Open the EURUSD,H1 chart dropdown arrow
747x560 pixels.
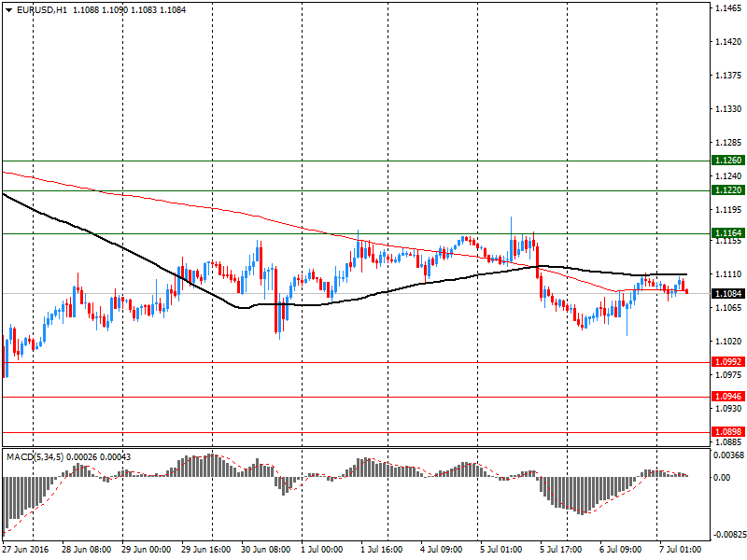coord(8,10)
